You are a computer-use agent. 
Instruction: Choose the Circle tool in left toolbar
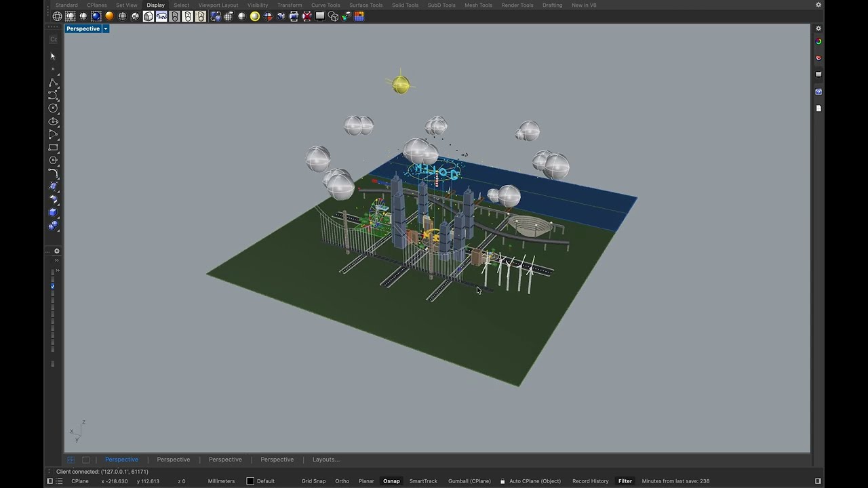pos(53,108)
